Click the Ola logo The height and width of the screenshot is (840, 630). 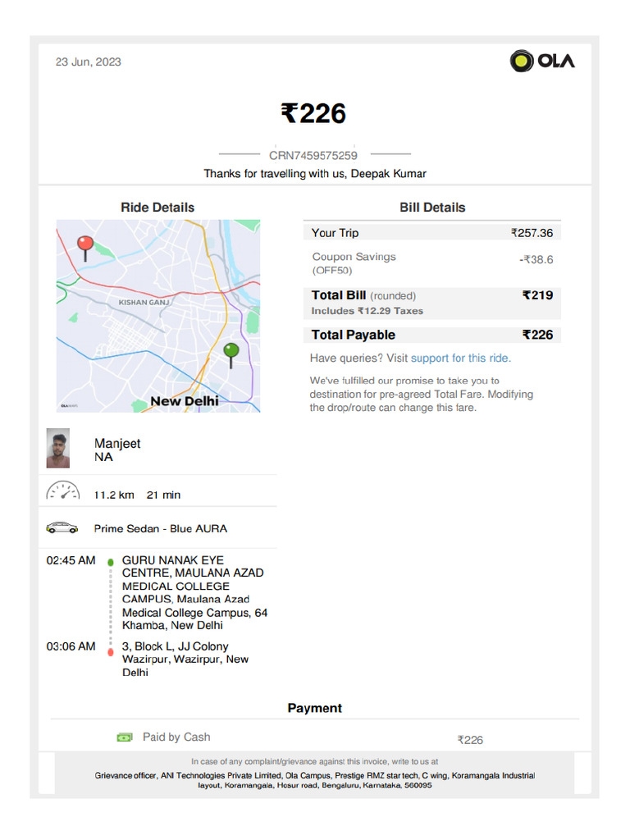pyautogui.click(x=542, y=61)
